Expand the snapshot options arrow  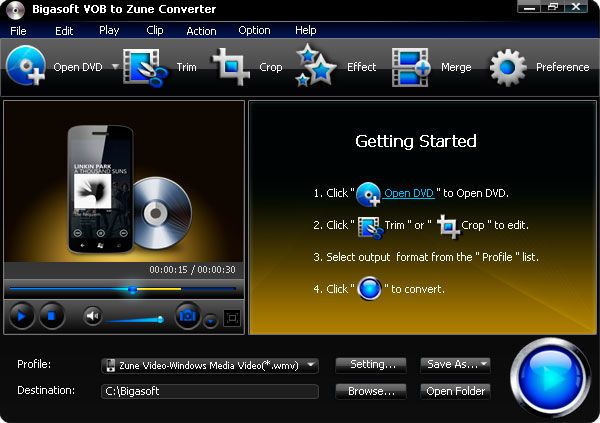pyautogui.click(x=210, y=321)
